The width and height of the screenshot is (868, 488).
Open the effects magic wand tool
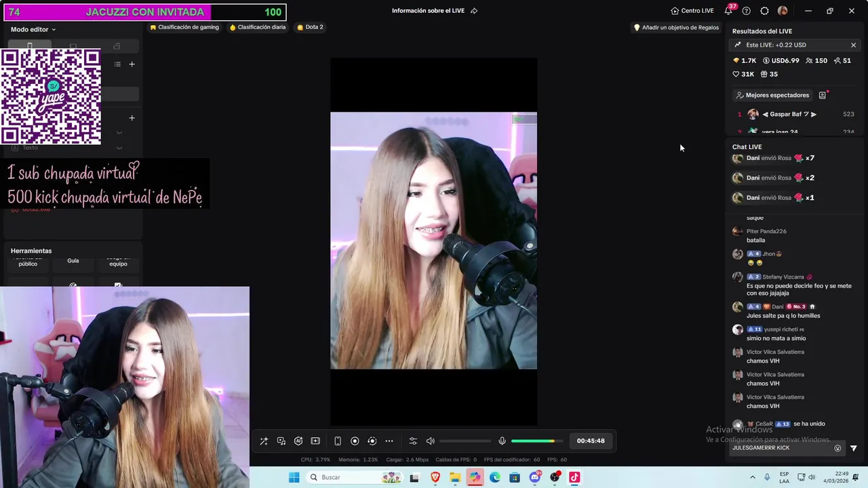264,441
